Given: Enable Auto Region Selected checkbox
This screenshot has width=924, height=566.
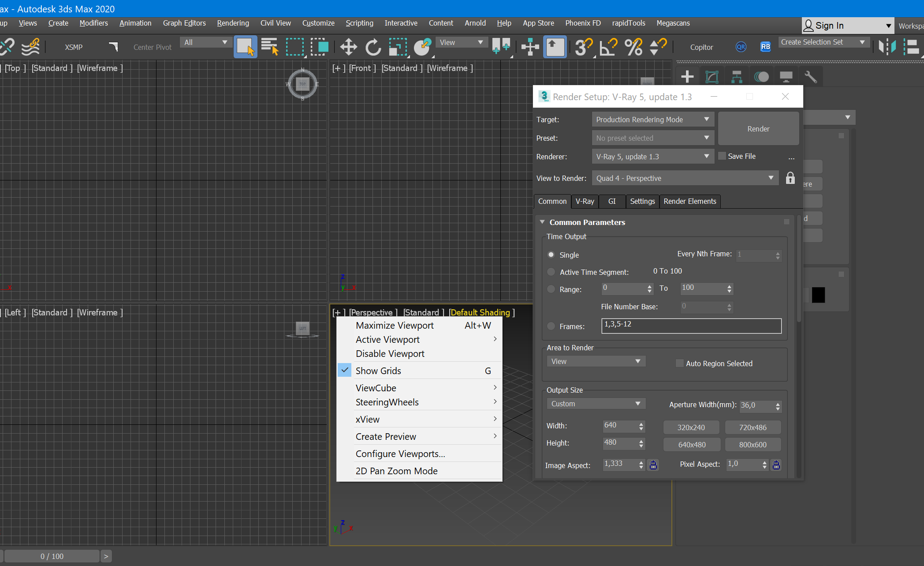Looking at the screenshot, I should click(x=680, y=363).
